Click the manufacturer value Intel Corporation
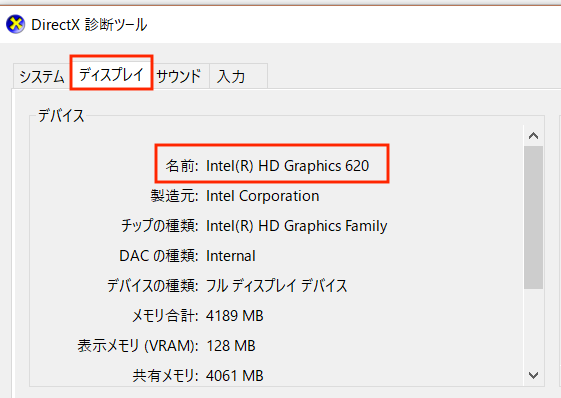This screenshot has height=398, width=561. [263, 196]
